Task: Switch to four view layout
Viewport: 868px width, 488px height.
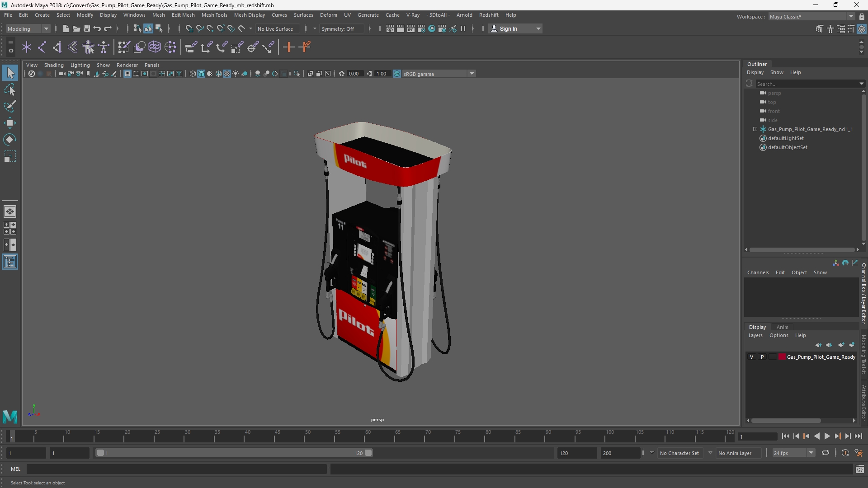Action: point(10,228)
